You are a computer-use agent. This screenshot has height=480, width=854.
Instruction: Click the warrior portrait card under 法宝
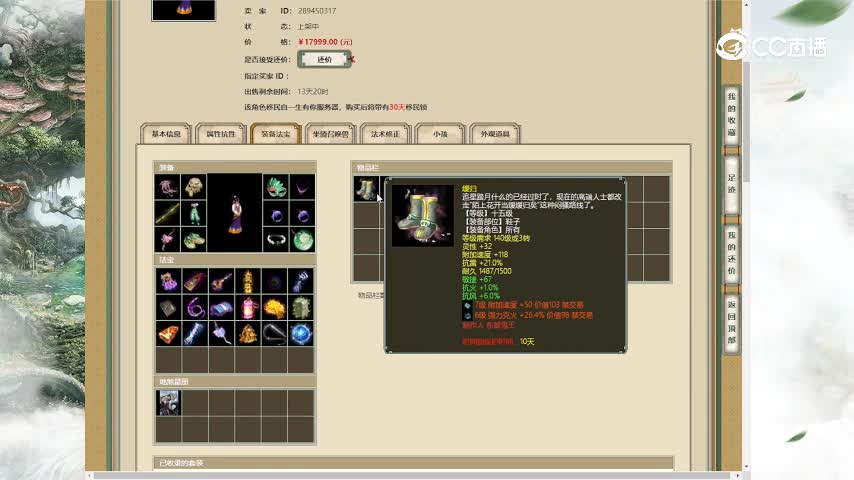[x=168, y=403]
